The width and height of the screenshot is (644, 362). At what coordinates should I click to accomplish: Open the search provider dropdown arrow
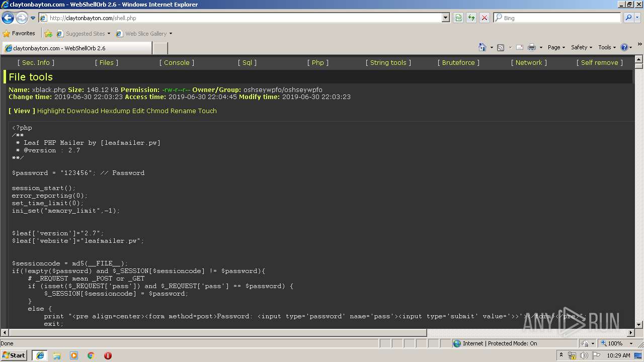[x=637, y=18]
